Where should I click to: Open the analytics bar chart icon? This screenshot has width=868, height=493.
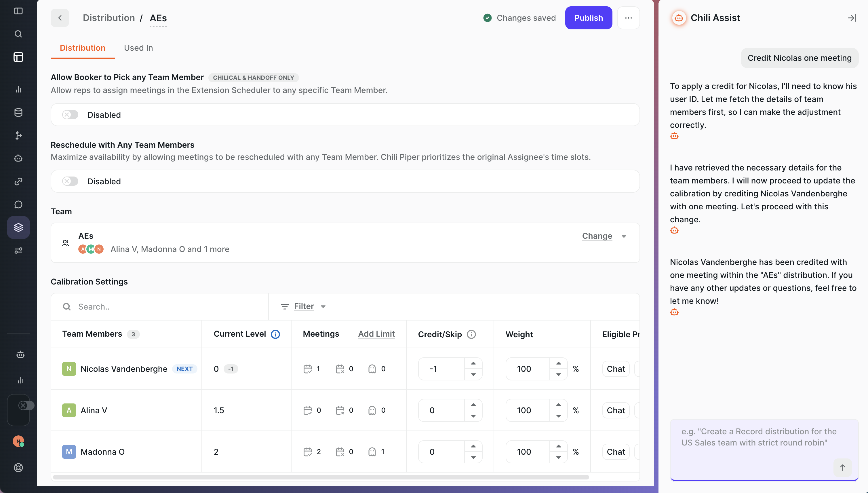tap(18, 89)
